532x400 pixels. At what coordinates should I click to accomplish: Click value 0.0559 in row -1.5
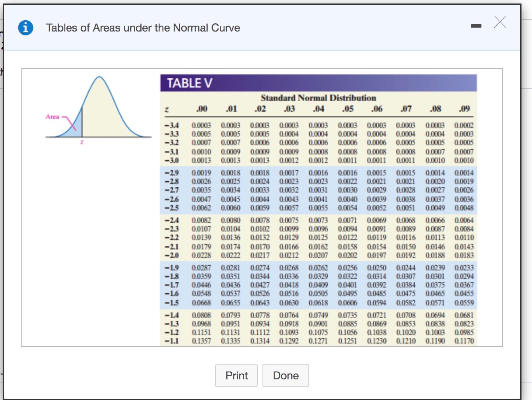464,303
